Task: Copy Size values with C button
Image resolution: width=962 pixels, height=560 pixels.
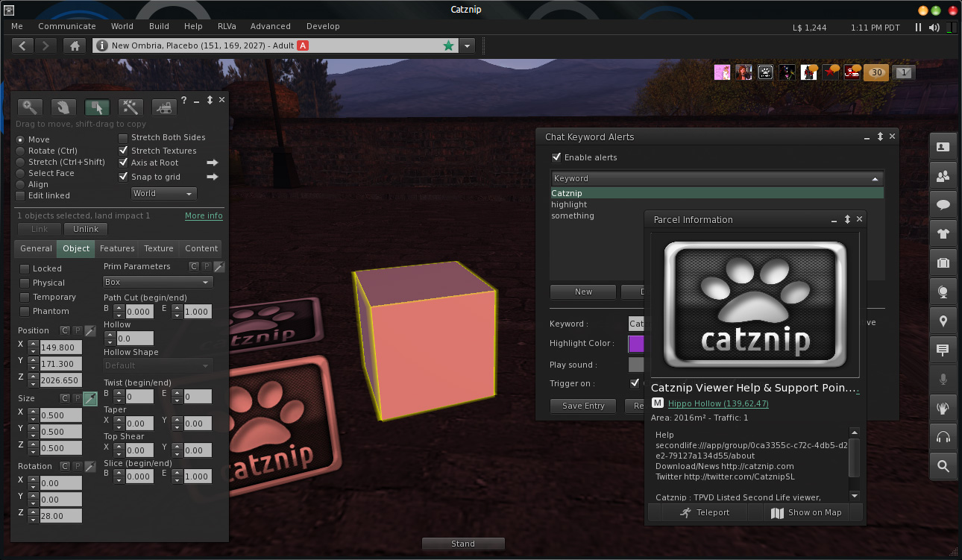Action: pos(64,398)
